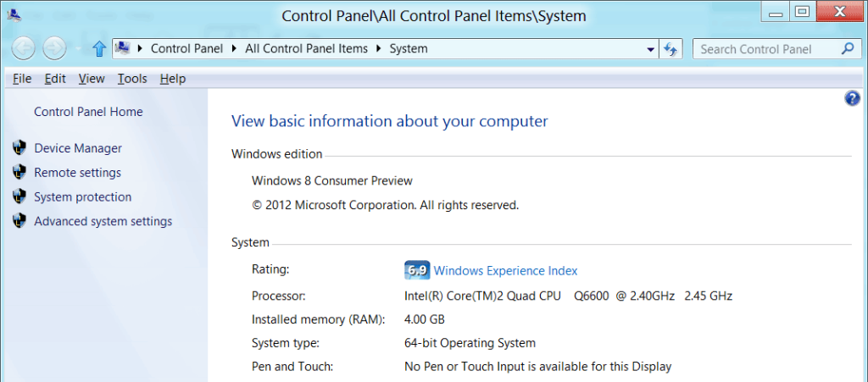The height and width of the screenshot is (382, 868).
Task: Expand chevron after Control Panel breadcrumb
Action: (x=234, y=48)
